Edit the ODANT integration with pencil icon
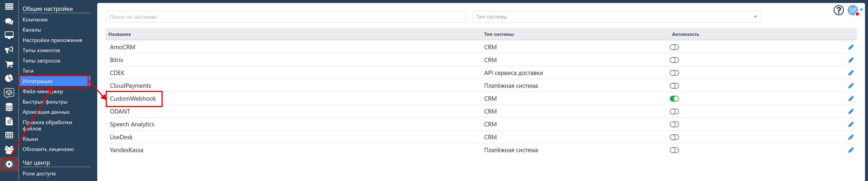 (x=851, y=111)
